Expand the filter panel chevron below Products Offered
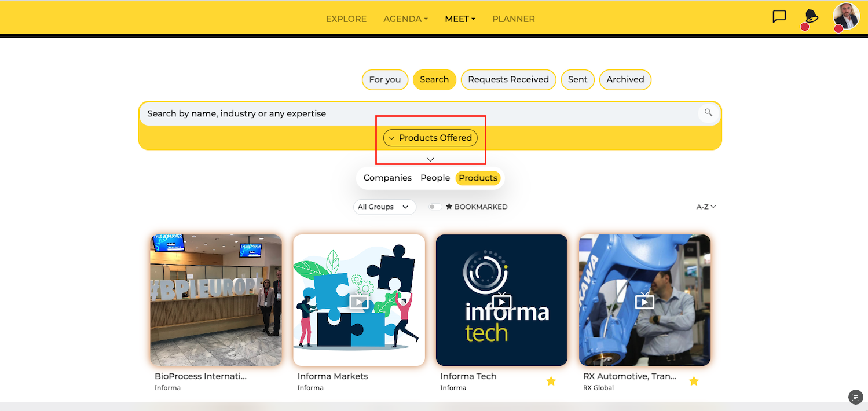 tap(430, 159)
